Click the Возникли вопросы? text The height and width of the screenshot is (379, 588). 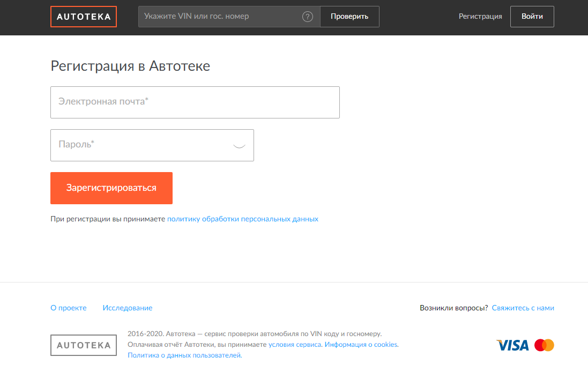click(x=454, y=308)
